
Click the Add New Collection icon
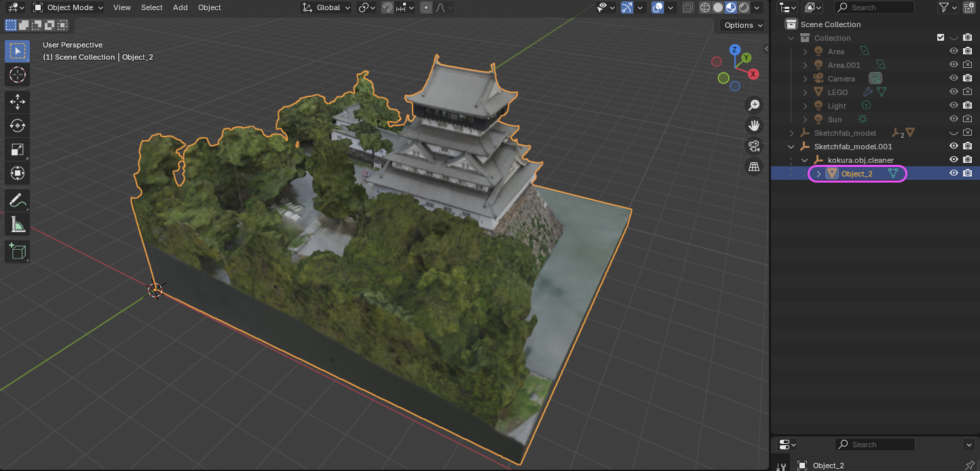(x=968, y=7)
